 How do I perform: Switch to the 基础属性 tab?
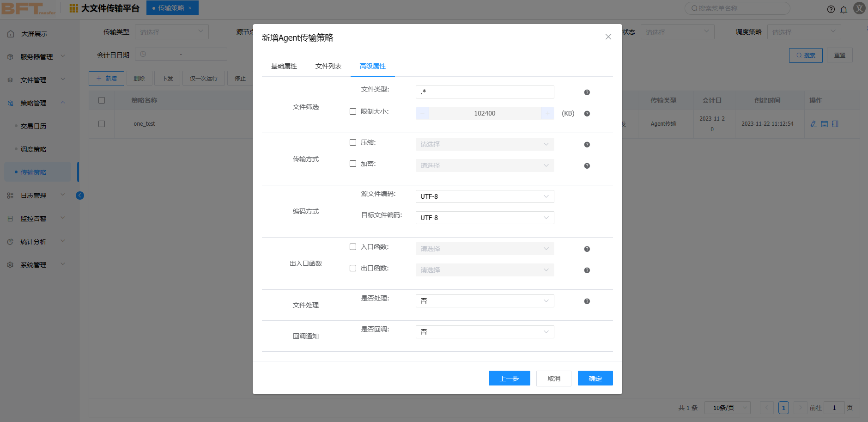284,66
